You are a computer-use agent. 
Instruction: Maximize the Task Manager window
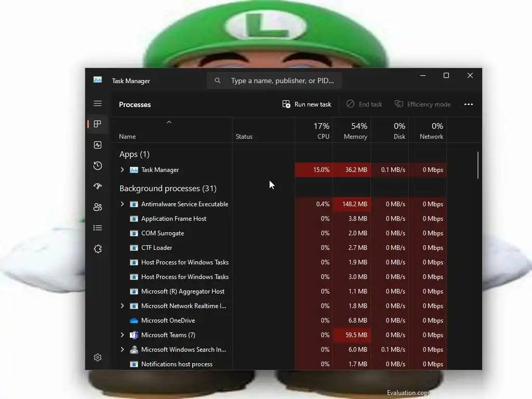coord(446,76)
